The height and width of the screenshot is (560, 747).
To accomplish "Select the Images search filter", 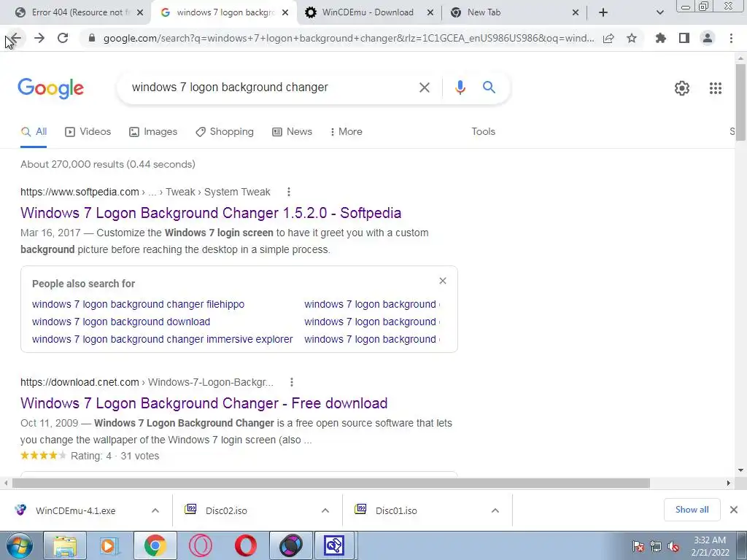I will click(x=153, y=131).
